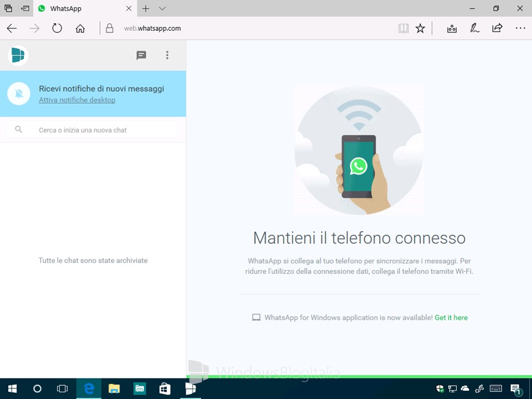Start a new chat via message icon
The image size is (532, 399).
141,55
